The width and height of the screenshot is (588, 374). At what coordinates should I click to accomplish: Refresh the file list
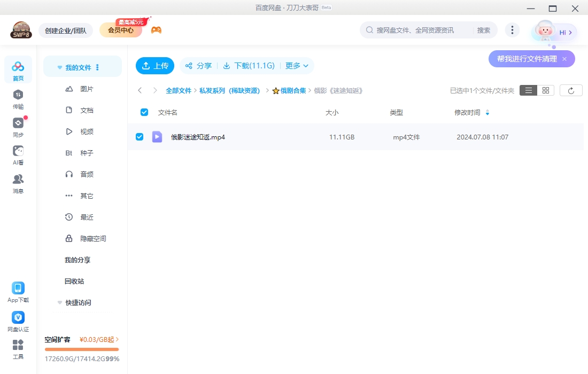click(x=571, y=90)
